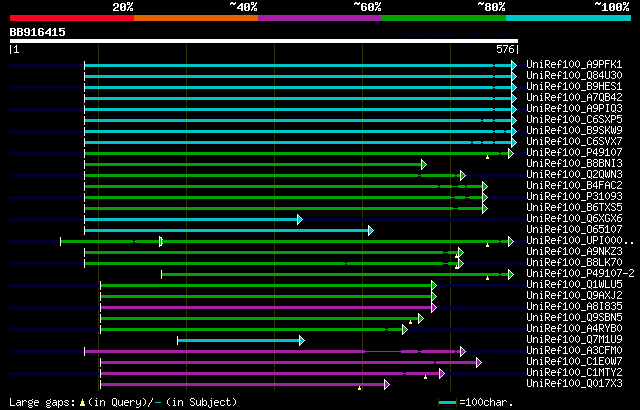Screen dimensions: 640x410
Task: Click the yellow query-gap symbol in the Large gaps legend
Action: [82, 402]
